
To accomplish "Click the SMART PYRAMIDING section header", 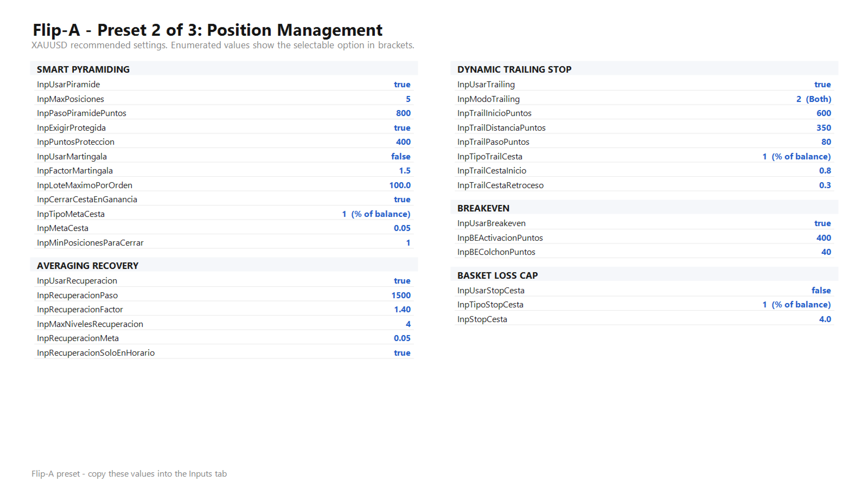I will pyautogui.click(x=83, y=69).
